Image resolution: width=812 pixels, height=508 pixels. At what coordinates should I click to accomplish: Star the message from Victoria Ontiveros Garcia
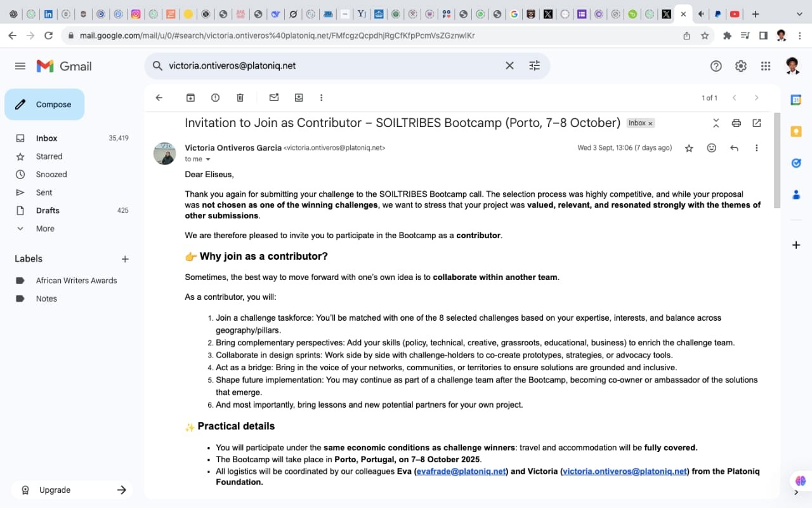click(x=689, y=148)
